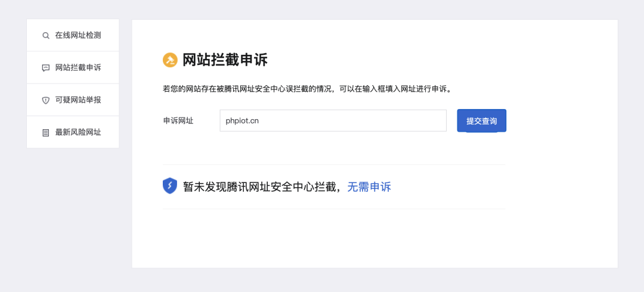Click the orange gavel icon by the heading
The height and width of the screenshot is (292, 644).
coord(170,60)
